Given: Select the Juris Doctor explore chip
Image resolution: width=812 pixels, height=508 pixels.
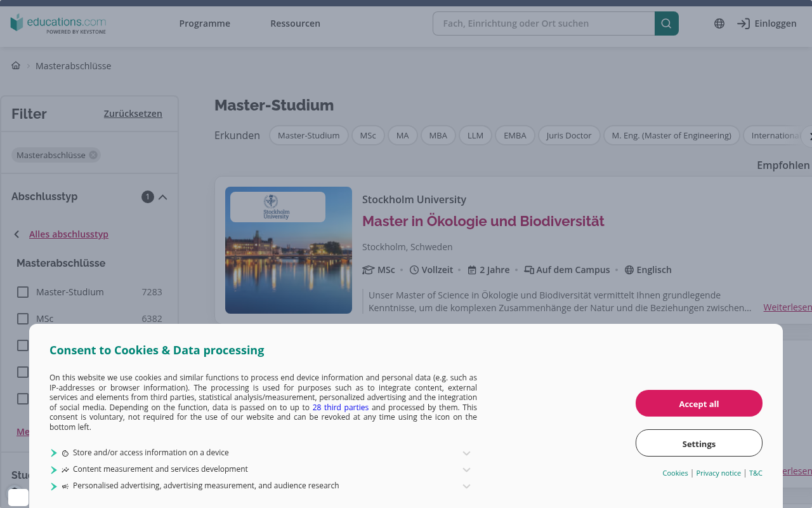Looking at the screenshot, I should coord(569,135).
